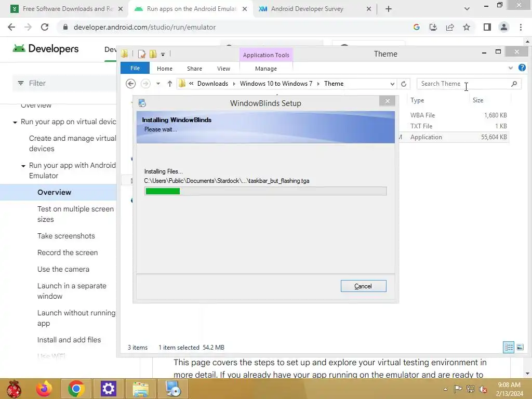
Task: Go up one folder level
Action: (170, 84)
